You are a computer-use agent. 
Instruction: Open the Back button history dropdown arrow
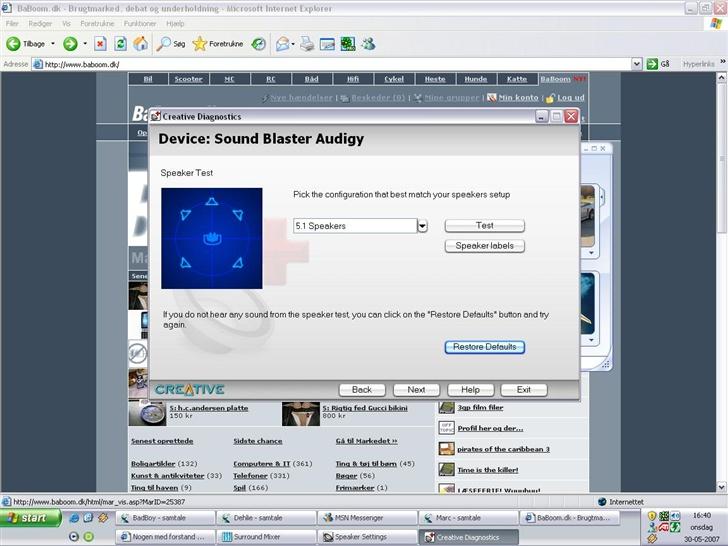[x=54, y=44]
